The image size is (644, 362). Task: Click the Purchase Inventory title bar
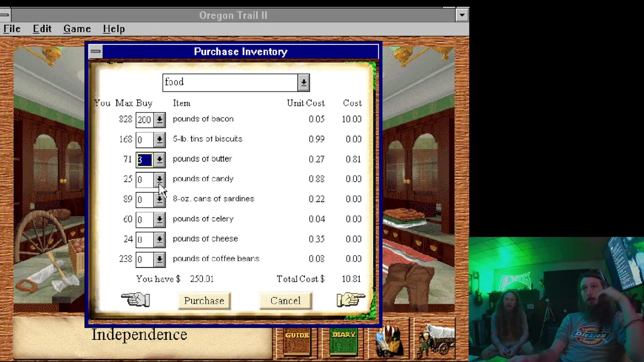pyautogui.click(x=240, y=51)
